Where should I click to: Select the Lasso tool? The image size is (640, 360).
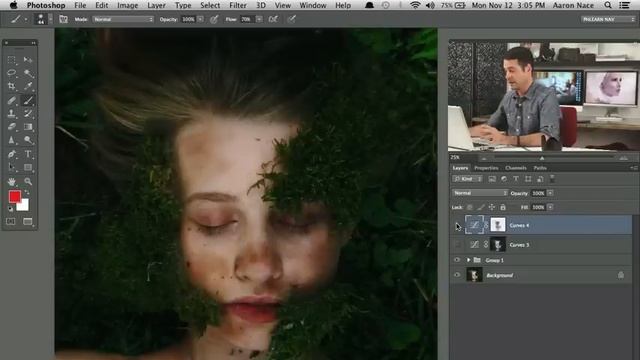11,73
